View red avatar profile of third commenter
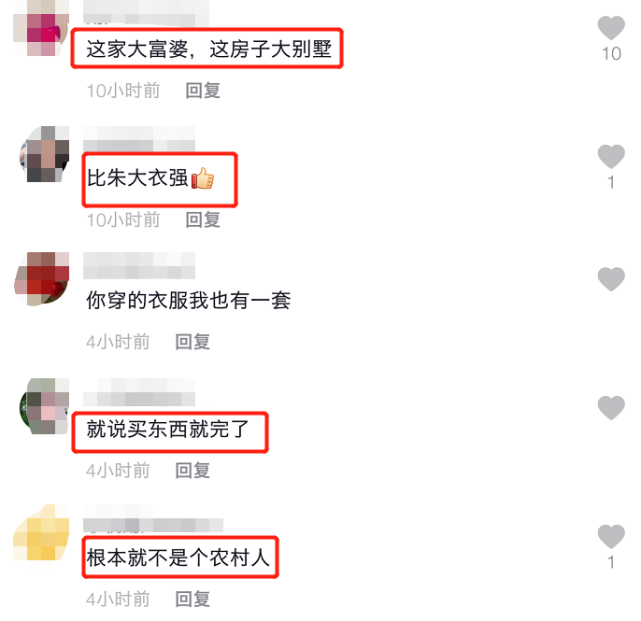 tap(41, 279)
